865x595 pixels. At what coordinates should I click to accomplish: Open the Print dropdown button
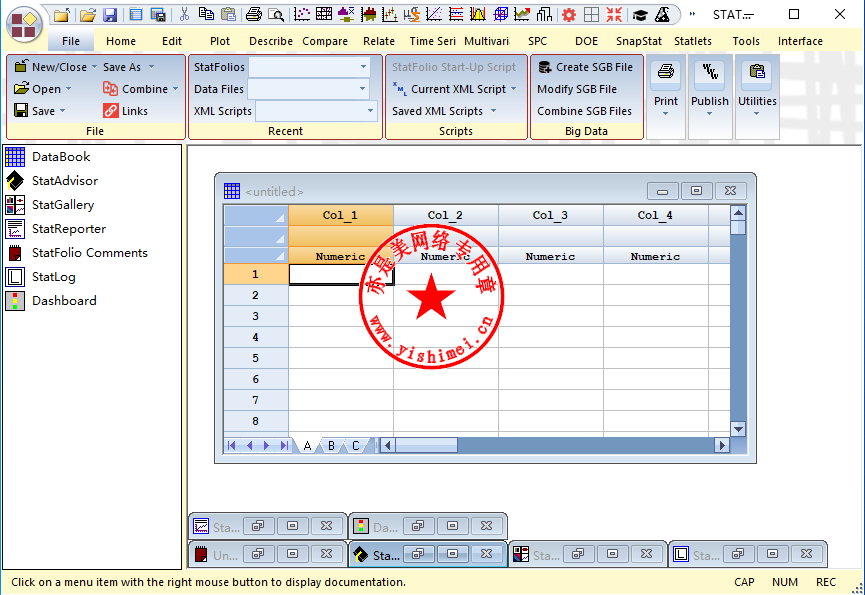pyautogui.click(x=666, y=96)
